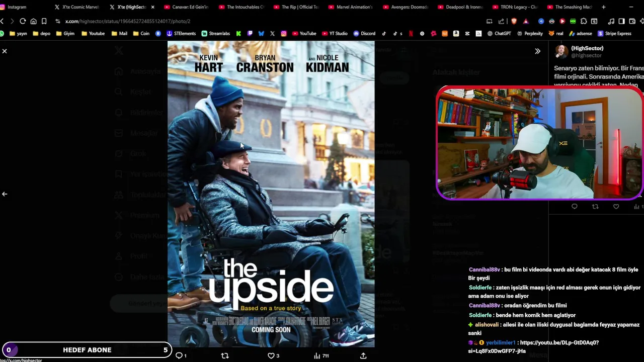
Task: Open the depo bookmarks folder
Action: pyautogui.click(x=42, y=34)
